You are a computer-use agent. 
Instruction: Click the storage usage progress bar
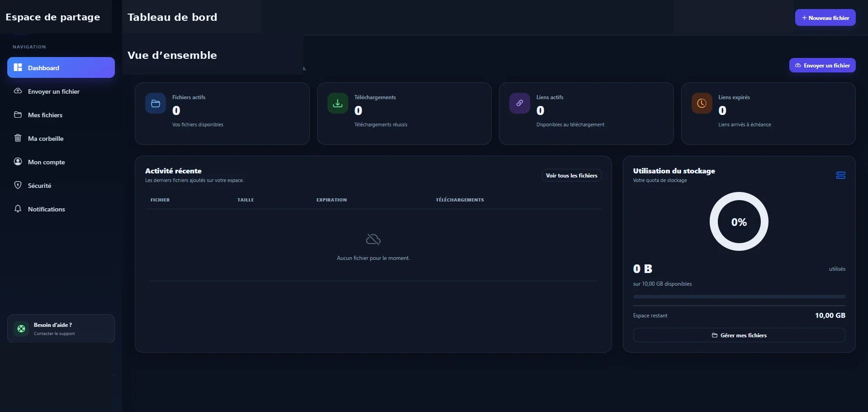pos(739,297)
